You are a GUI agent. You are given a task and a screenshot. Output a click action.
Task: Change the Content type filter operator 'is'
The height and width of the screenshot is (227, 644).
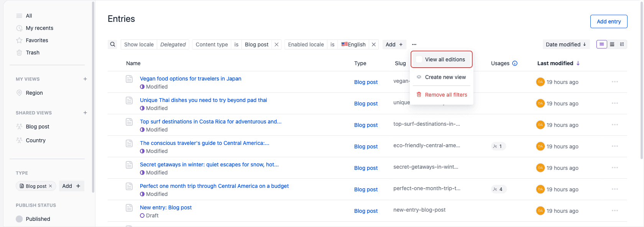point(237,44)
